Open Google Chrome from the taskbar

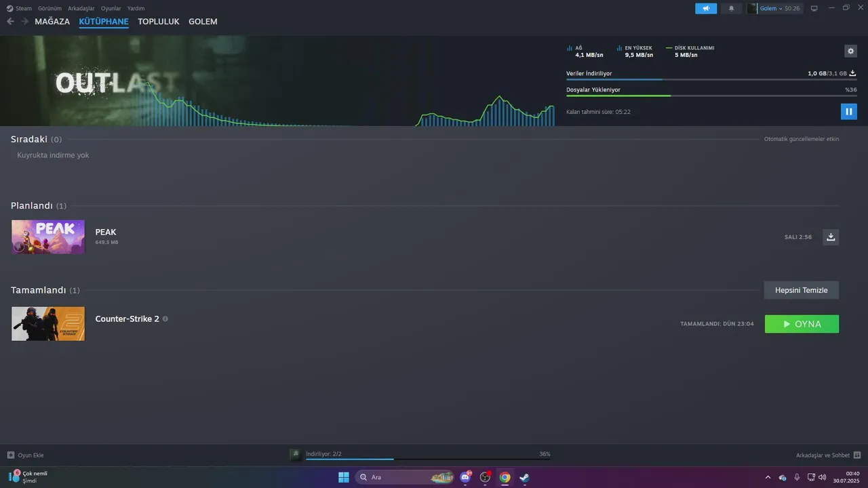pos(505,477)
